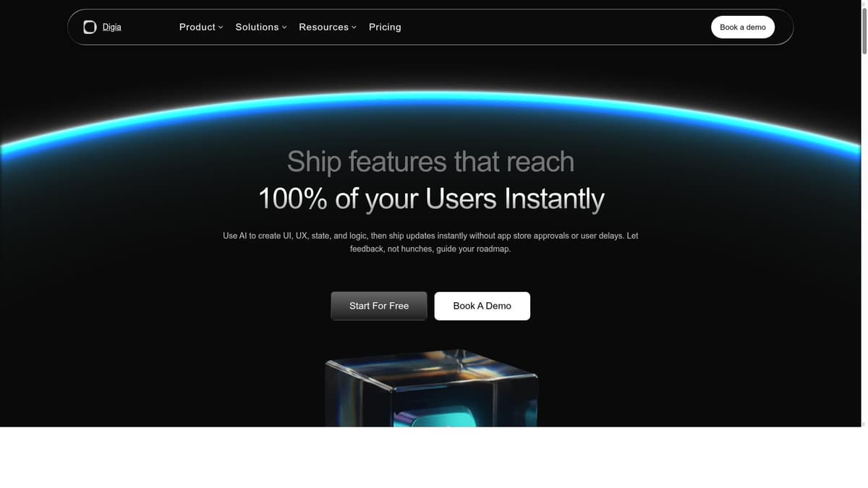Click the "Ship features that reach" heading
Viewport: 868px width, 488px height.
[x=431, y=161]
